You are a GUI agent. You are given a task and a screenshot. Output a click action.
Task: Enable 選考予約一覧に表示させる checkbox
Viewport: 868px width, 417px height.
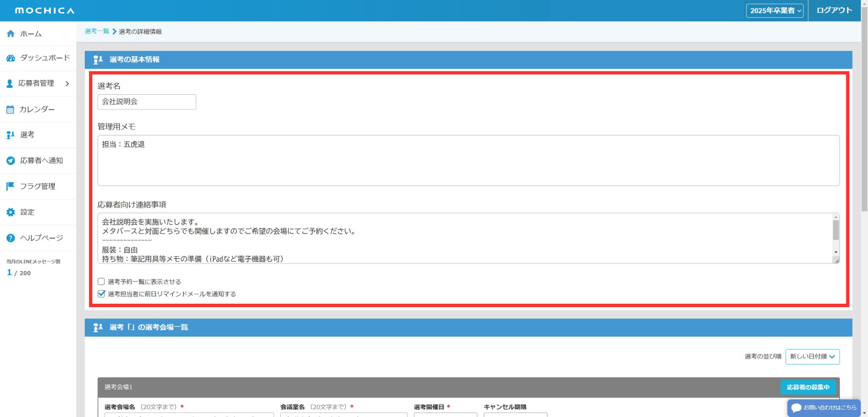click(101, 282)
